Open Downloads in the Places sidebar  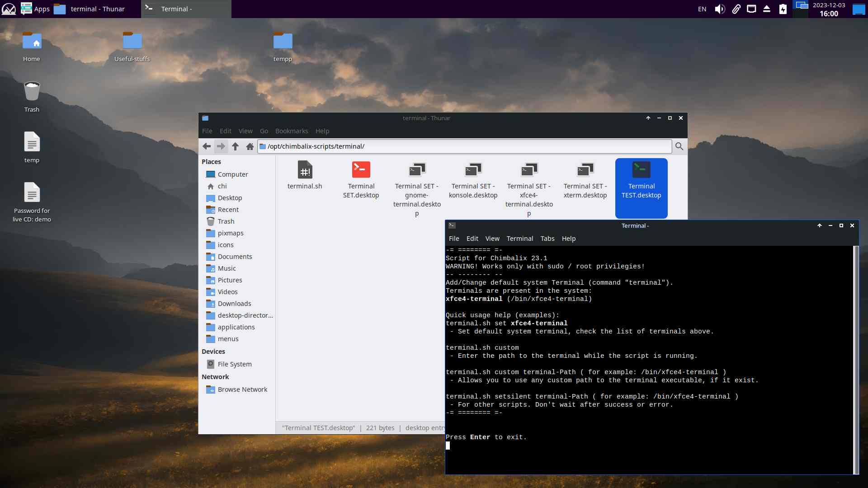[x=234, y=304]
